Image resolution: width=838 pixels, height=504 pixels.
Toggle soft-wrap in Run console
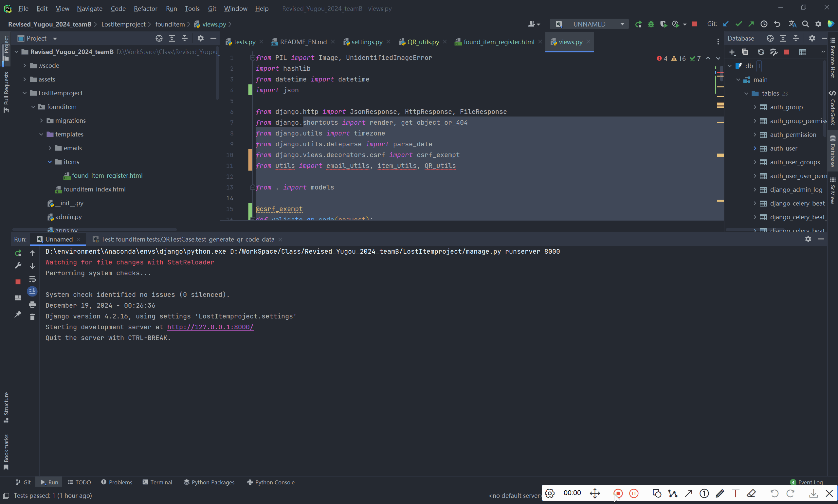pos(32,279)
